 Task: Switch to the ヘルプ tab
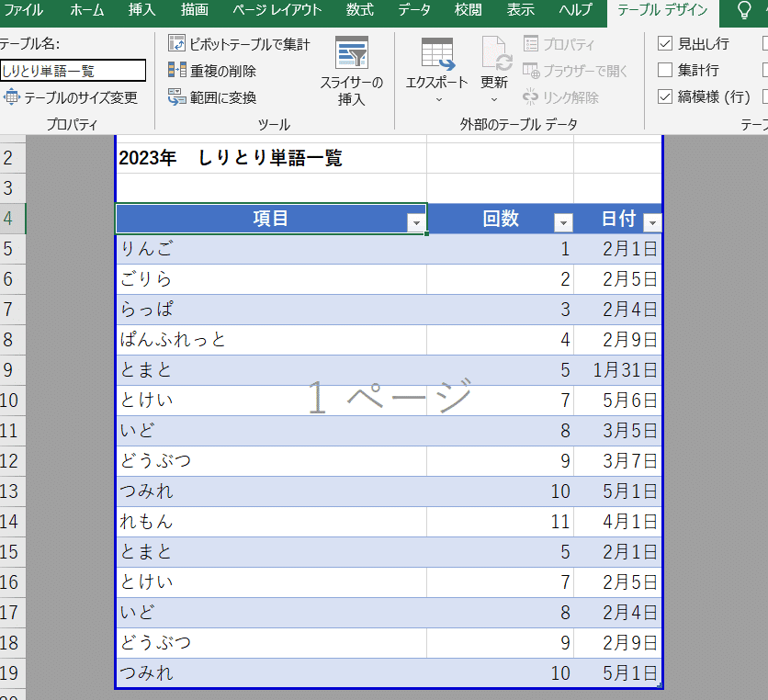pos(575,10)
